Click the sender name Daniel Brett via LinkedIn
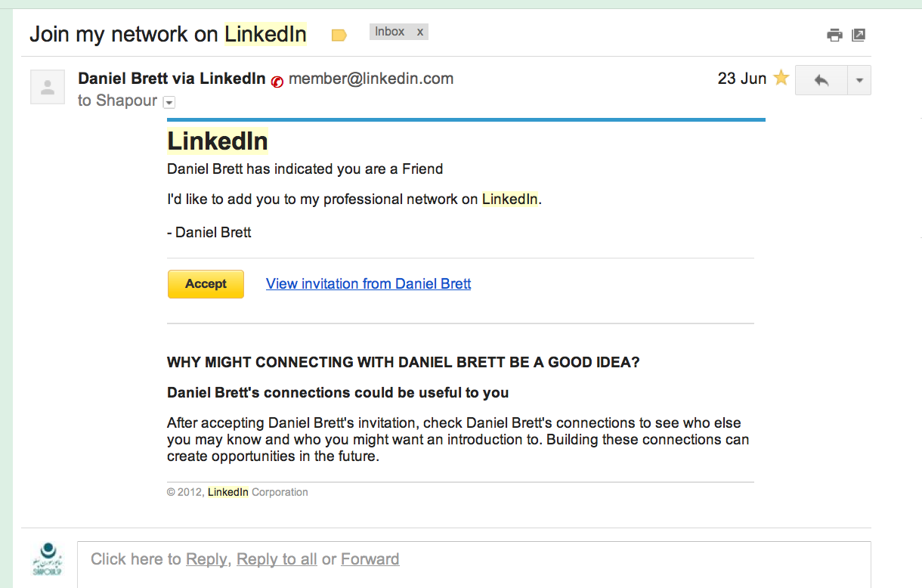 pos(172,78)
